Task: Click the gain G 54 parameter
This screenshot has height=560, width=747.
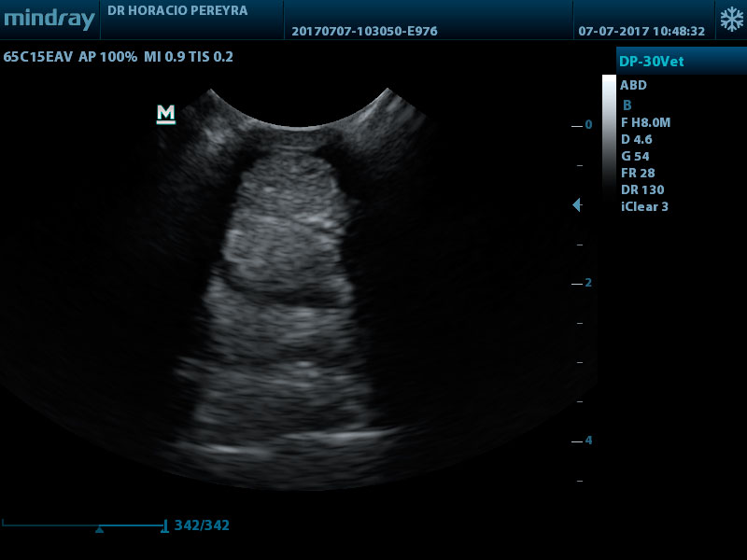Action: click(635, 156)
